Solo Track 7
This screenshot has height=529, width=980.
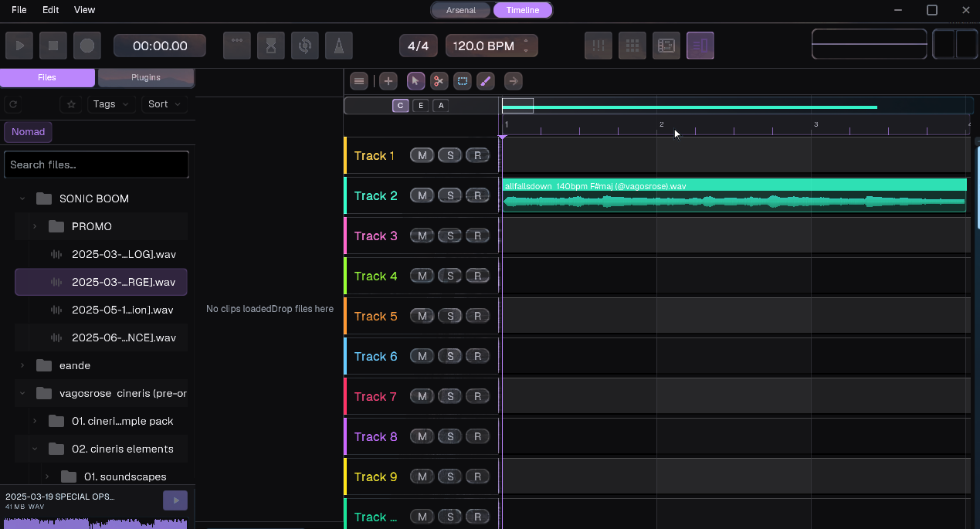pyautogui.click(x=449, y=395)
